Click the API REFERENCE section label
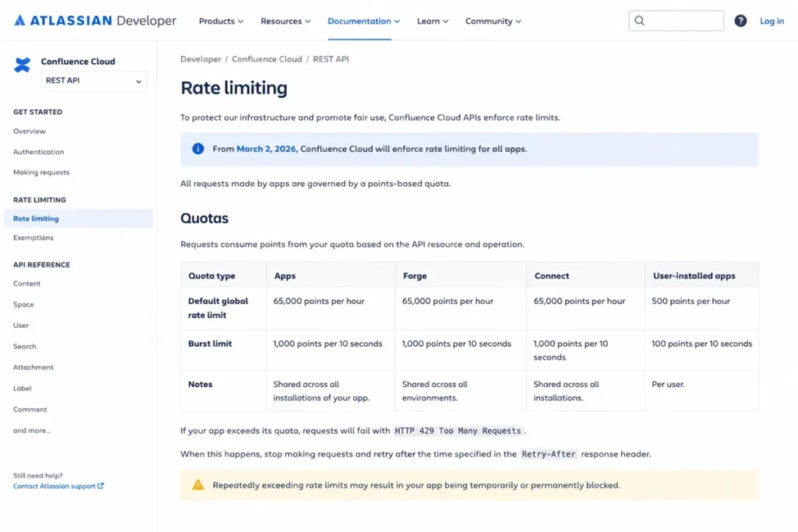 pyautogui.click(x=42, y=265)
